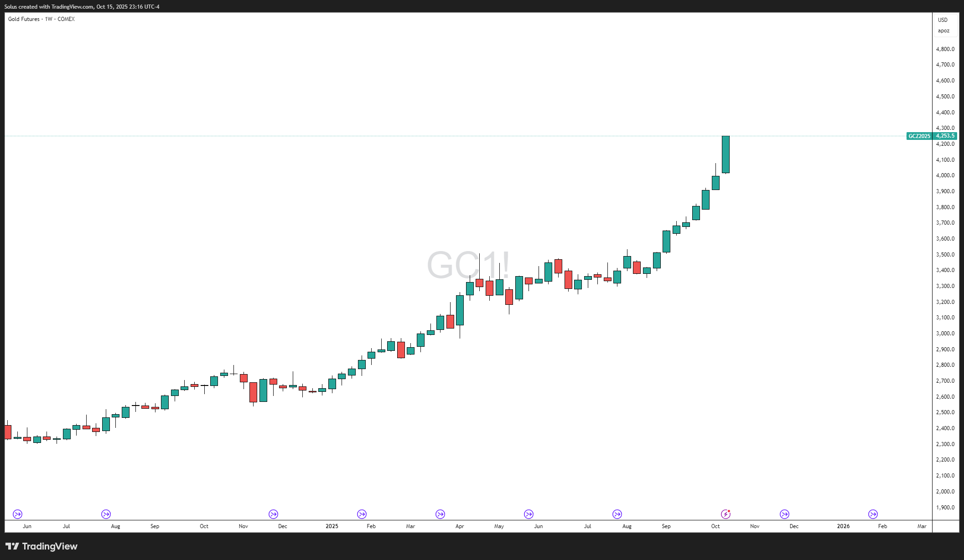Click the Gold Futures symbol title

pyautogui.click(x=24, y=19)
